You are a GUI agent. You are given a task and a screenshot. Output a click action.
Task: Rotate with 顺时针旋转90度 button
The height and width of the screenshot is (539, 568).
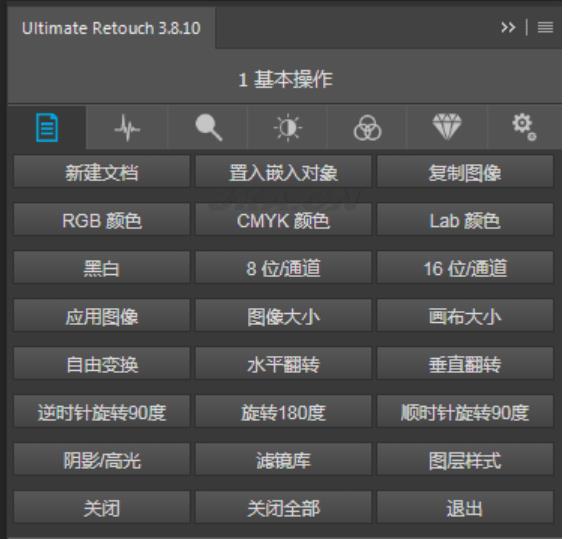[465, 412]
